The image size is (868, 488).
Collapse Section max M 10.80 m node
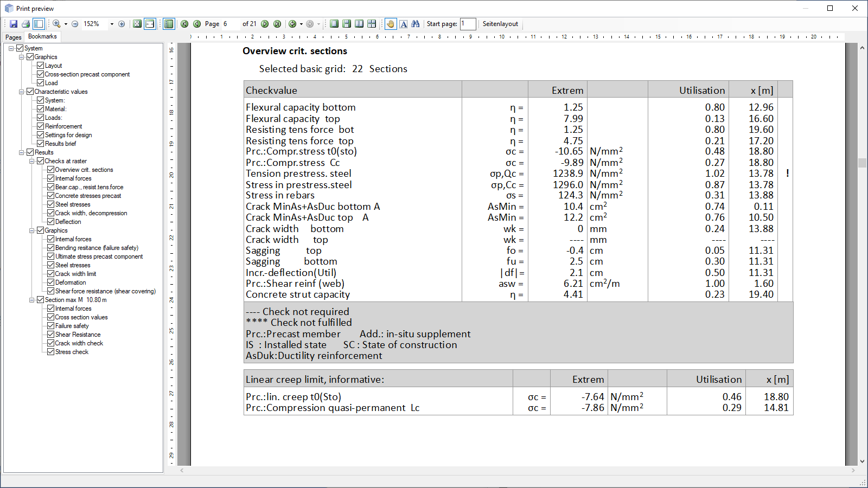click(31, 300)
